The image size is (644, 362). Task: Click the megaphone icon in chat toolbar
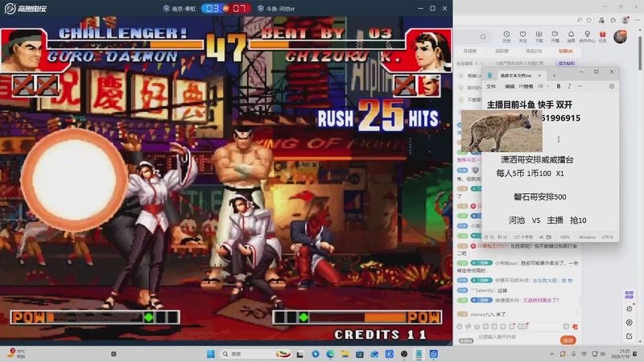(x=469, y=327)
